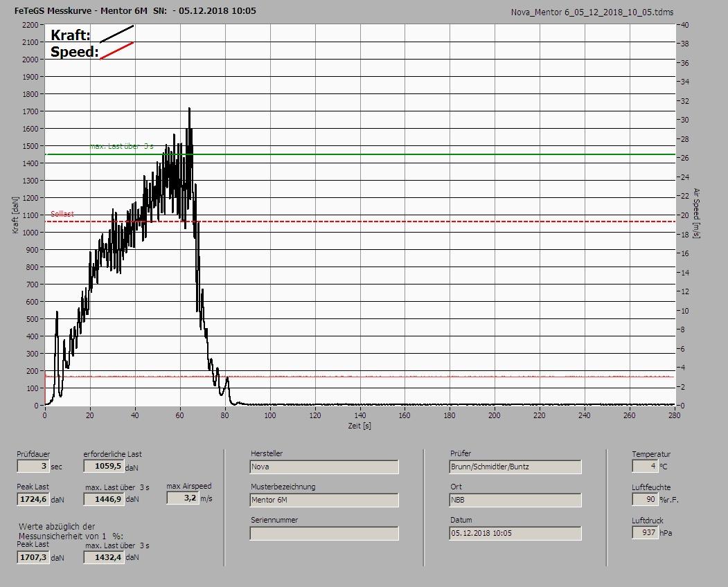
Task: Click the Air Speed [m/s] axis label
Action: [x=696, y=213]
